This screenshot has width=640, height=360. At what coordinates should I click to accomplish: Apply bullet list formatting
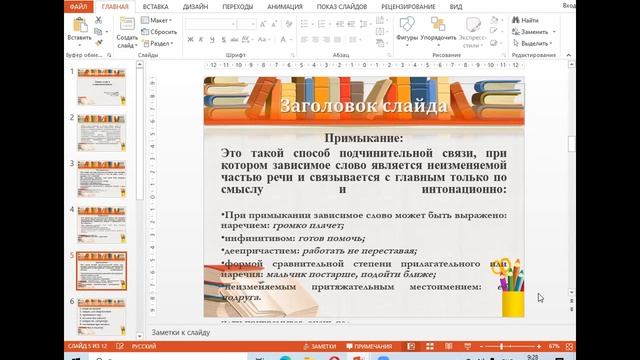[x=304, y=24]
